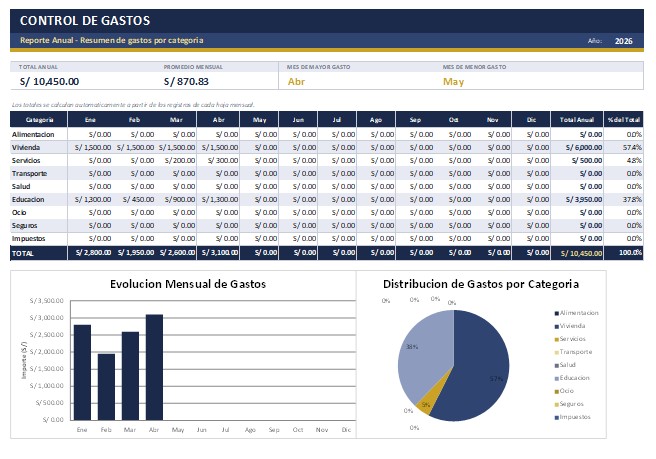The height and width of the screenshot is (459, 656).
Task: Click Educacion's Ene cell S/ 1,300.00
Action: 93,199
